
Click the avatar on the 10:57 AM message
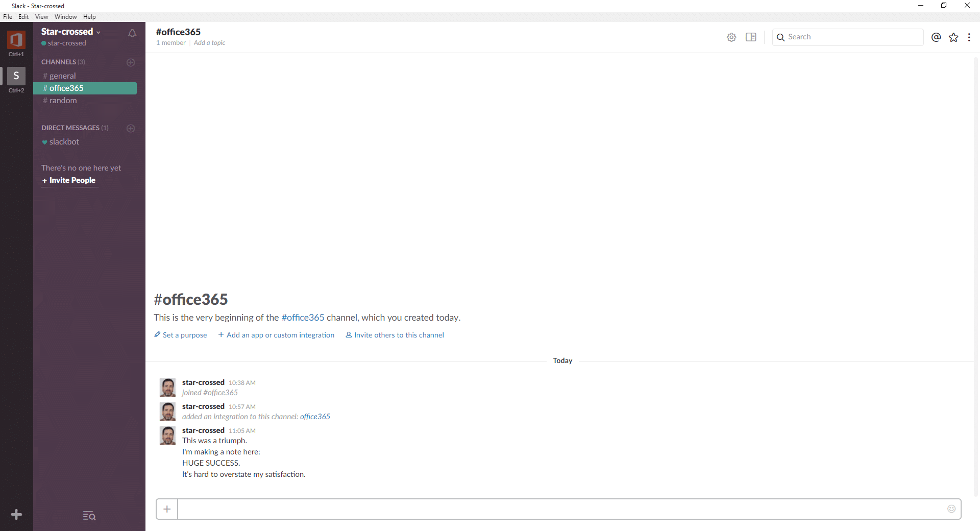coord(167,412)
